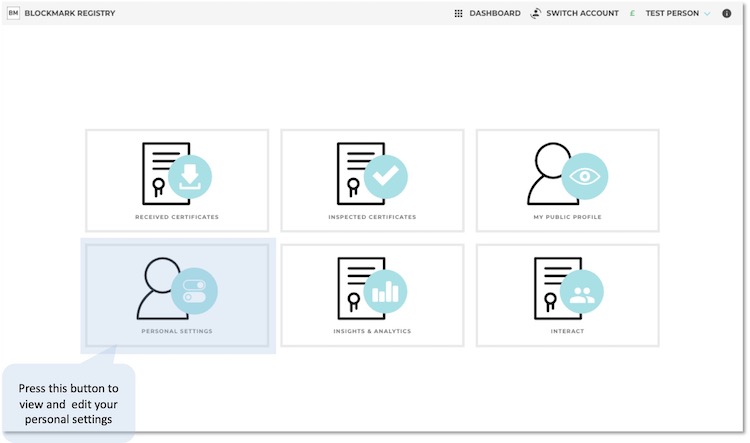Select SWITCH ACCOUNT in top navigation
This screenshot has width=750, height=443.
tap(582, 13)
